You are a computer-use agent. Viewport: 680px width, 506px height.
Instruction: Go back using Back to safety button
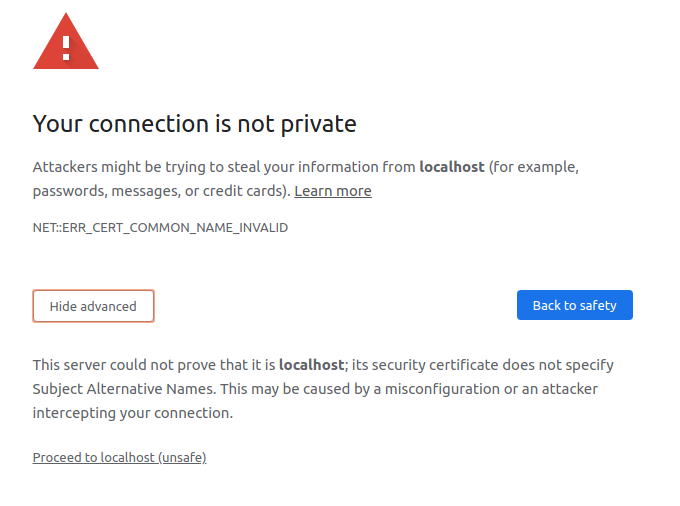click(x=575, y=305)
